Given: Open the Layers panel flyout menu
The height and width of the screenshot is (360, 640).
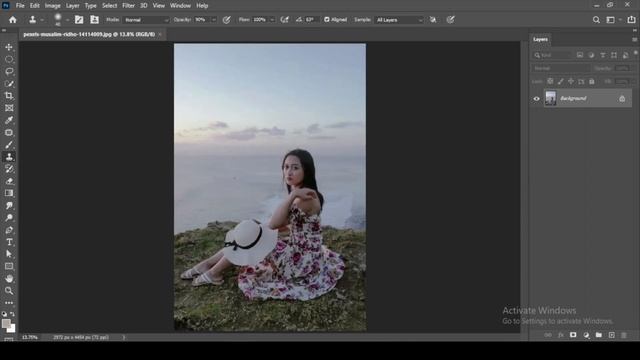Looking at the screenshot, I should click(634, 40).
